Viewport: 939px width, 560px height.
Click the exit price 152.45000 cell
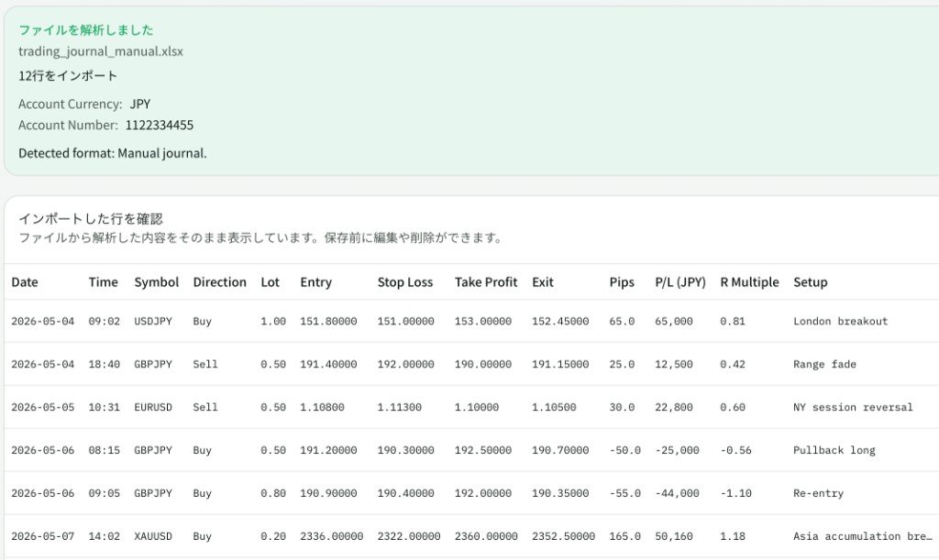(560, 322)
